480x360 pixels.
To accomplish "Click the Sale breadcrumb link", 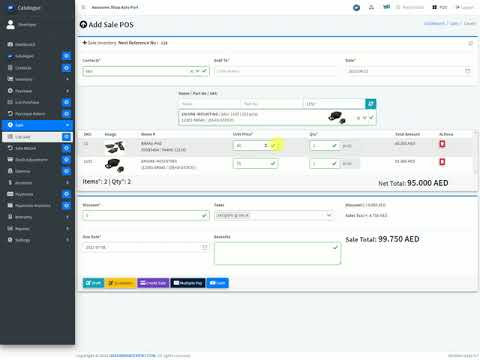I will pyautogui.click(x=454, y=23).
